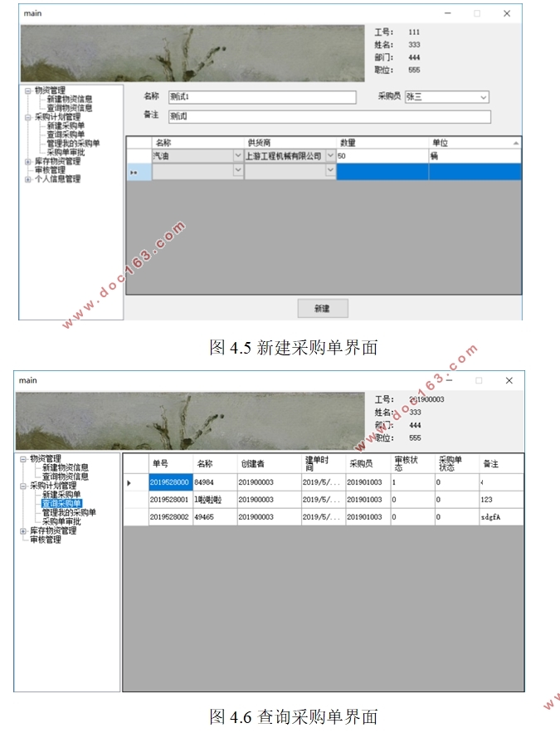Select 查询物资信息 in 图 4.5 window tree

[x=69, y=109]
